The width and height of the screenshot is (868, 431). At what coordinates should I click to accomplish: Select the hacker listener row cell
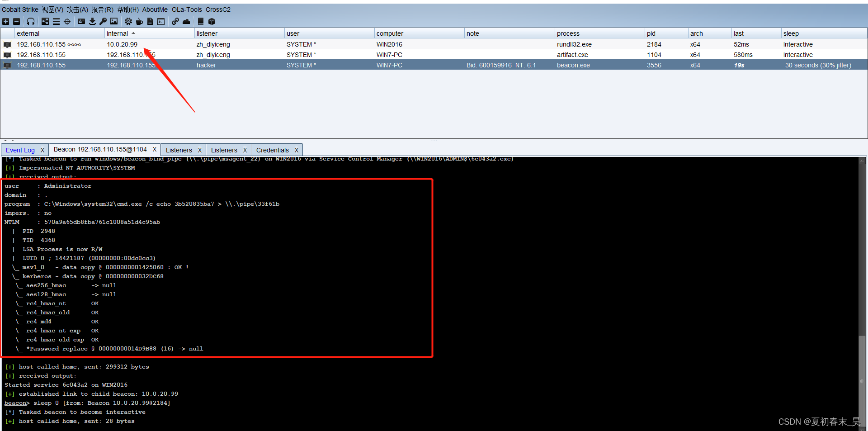pos(206,65)
